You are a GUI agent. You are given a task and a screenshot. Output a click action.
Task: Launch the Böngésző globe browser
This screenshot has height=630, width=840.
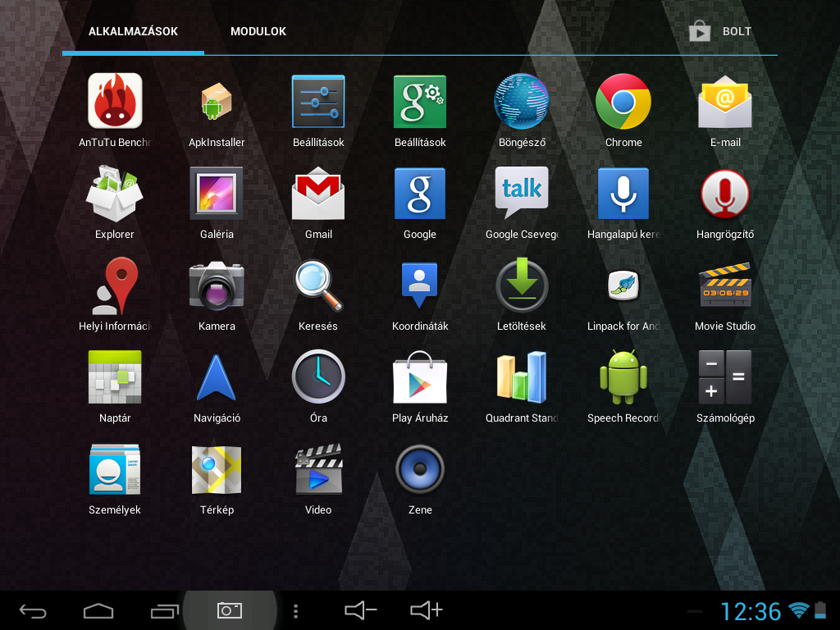(x=522, y=111)
